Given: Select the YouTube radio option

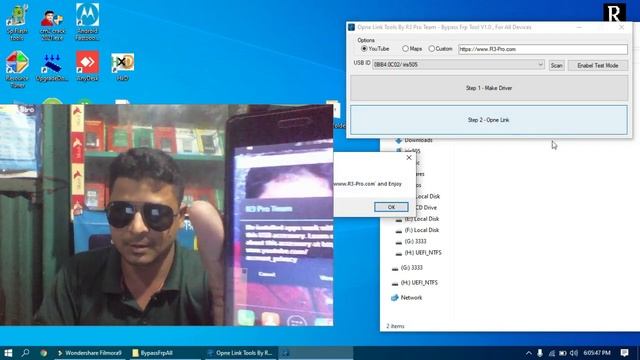Looking at the screenshot, I should tap(364, 49).
